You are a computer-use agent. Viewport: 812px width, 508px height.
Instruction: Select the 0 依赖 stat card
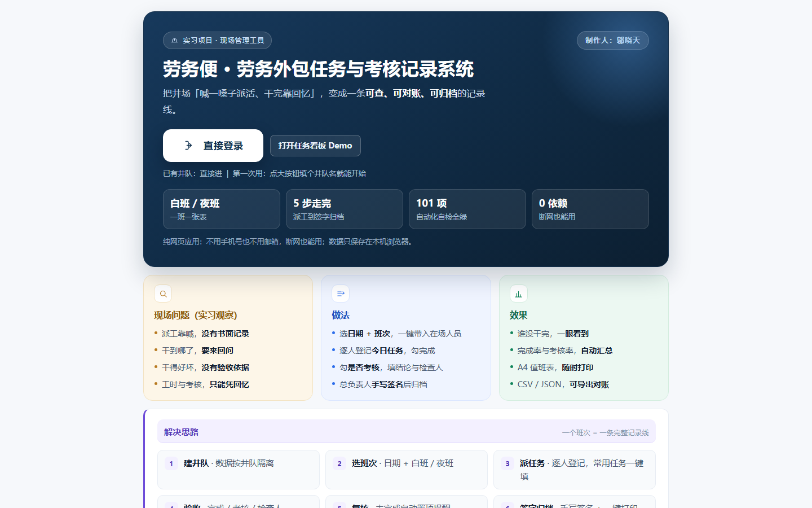(x=590, y=209)
